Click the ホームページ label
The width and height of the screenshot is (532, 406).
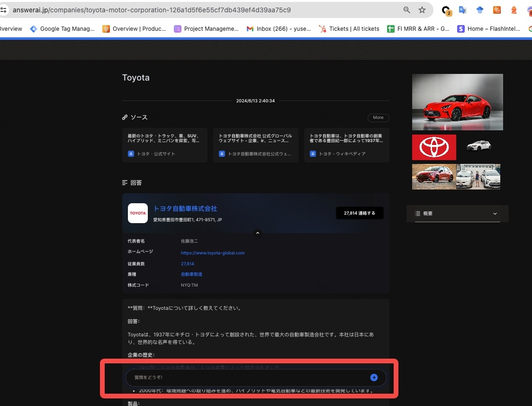pyautogui.click(x=141, y=252)
